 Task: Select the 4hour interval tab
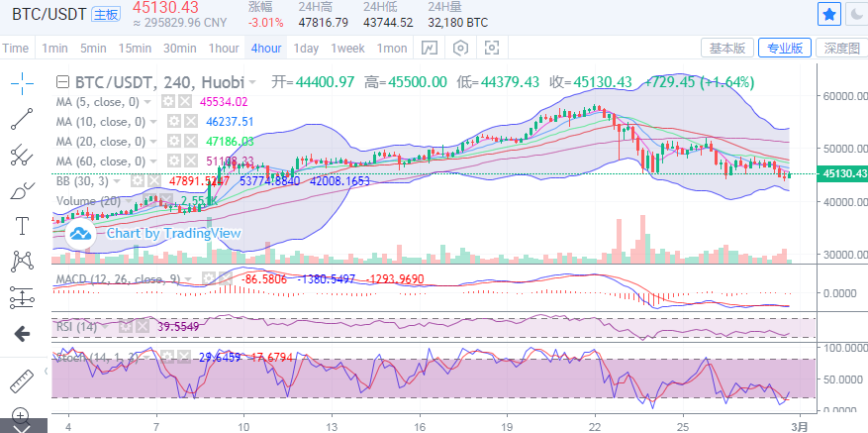tap(266, 49)
